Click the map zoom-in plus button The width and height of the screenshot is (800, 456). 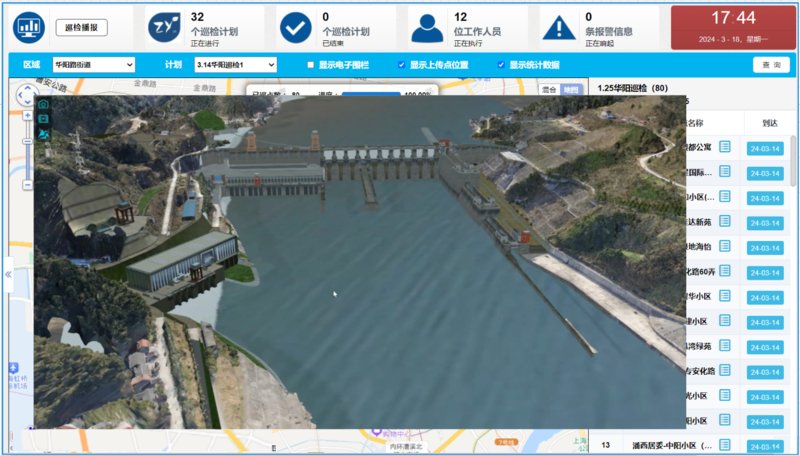(x=27, y=115)
